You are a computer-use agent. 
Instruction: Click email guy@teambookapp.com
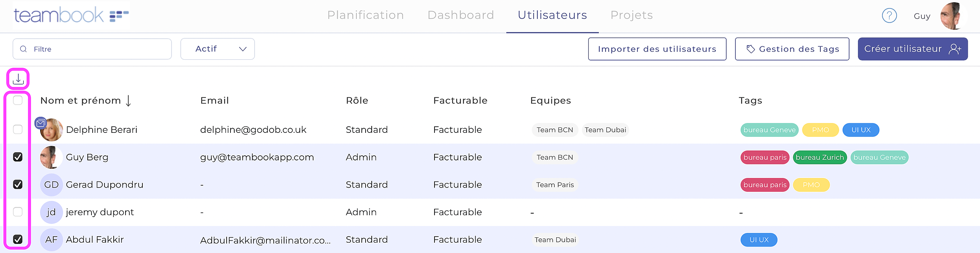point(257,157)
